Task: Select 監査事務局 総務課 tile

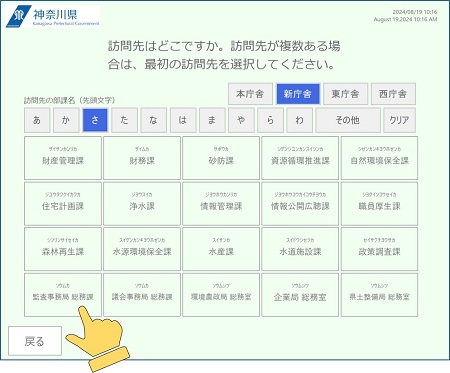Action: click(63, 295)
